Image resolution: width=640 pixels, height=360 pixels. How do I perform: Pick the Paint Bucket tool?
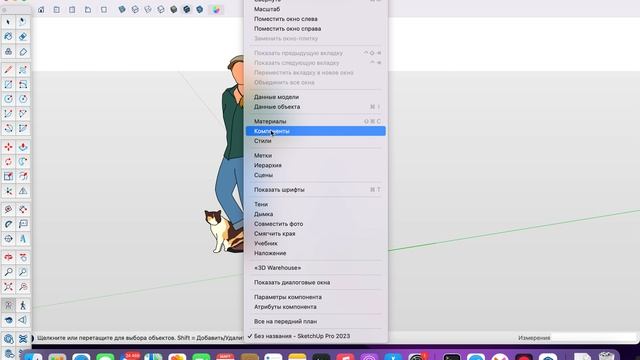pyautogui.click(x=8, y=36)
